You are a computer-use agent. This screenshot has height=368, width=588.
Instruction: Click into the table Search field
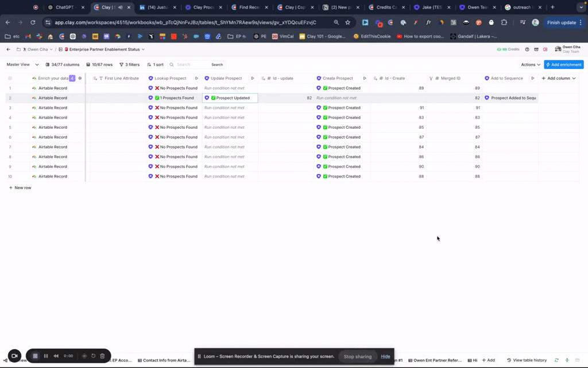click(192, 64)
